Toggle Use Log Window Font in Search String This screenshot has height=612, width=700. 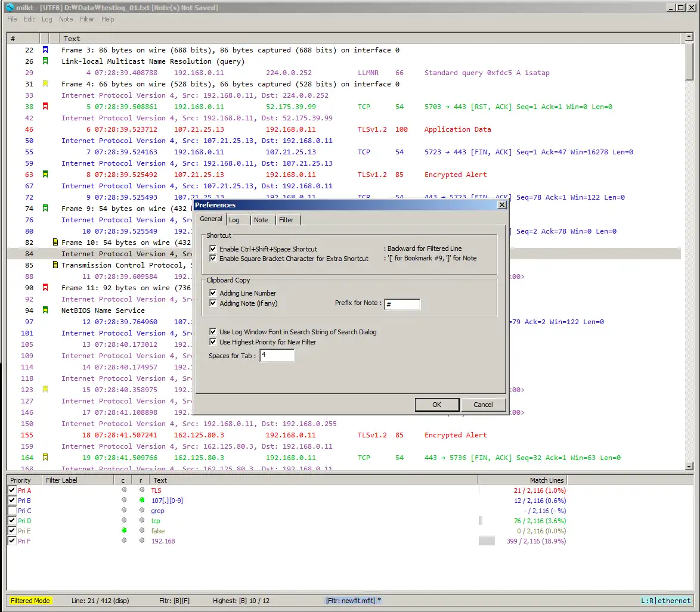pos(213,331)
